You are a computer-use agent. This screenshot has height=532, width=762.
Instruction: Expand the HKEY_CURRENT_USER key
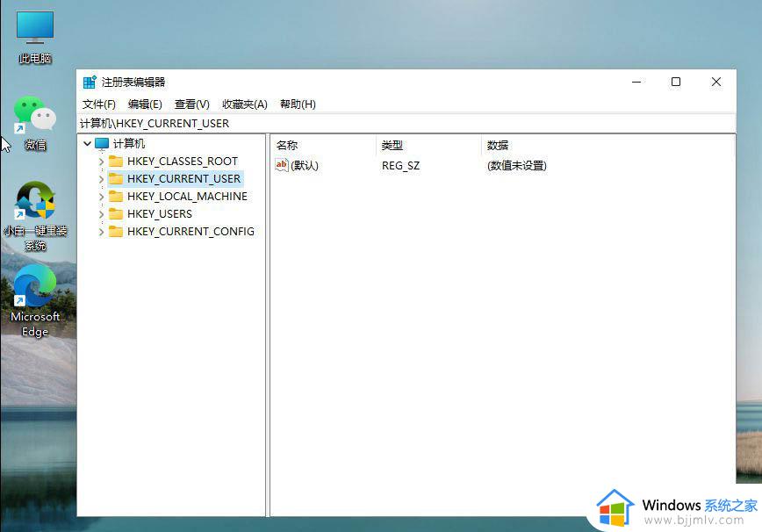click(101, 179)
